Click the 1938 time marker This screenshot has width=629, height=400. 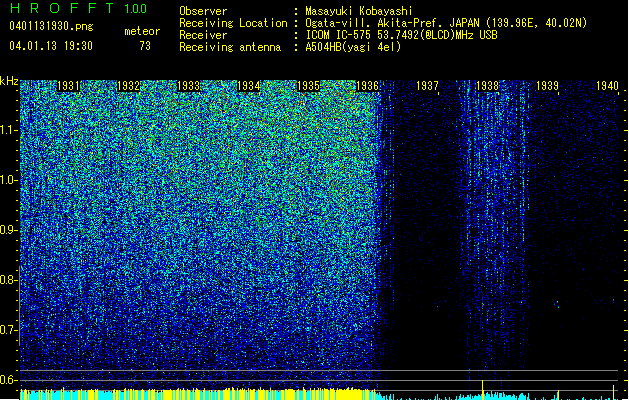pos(487,86)
